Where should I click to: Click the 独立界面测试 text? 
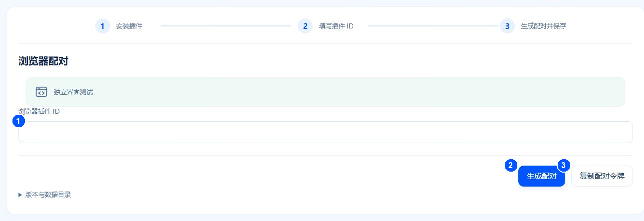pos(73,92)
